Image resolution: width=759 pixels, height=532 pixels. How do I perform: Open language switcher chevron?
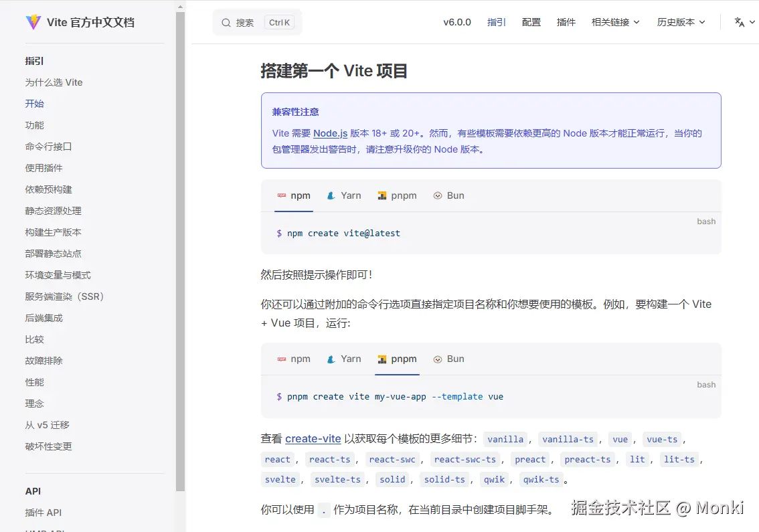pyautogui.click(x=752, y=22)
